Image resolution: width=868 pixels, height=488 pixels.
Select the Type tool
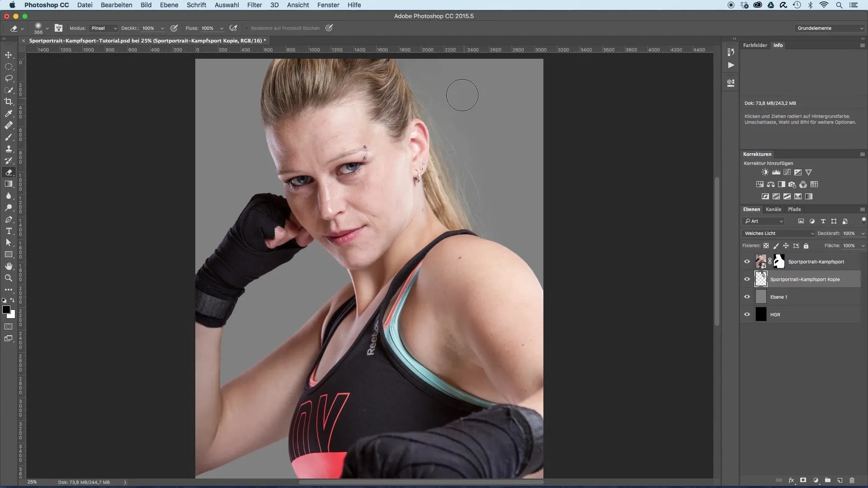9,231
